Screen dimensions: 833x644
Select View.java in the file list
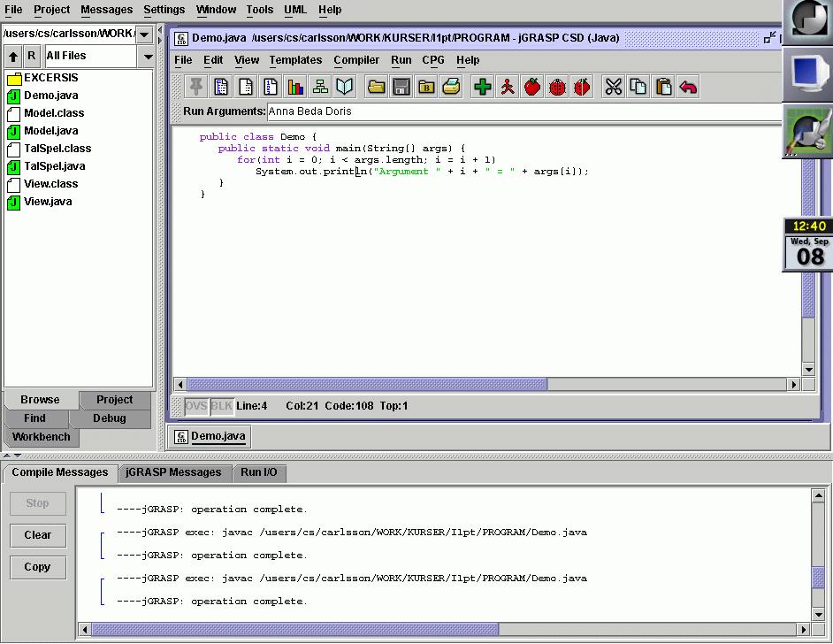point(40,202)
